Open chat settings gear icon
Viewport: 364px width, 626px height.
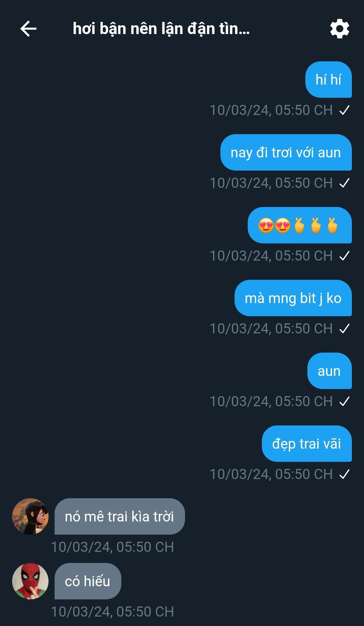339,29
